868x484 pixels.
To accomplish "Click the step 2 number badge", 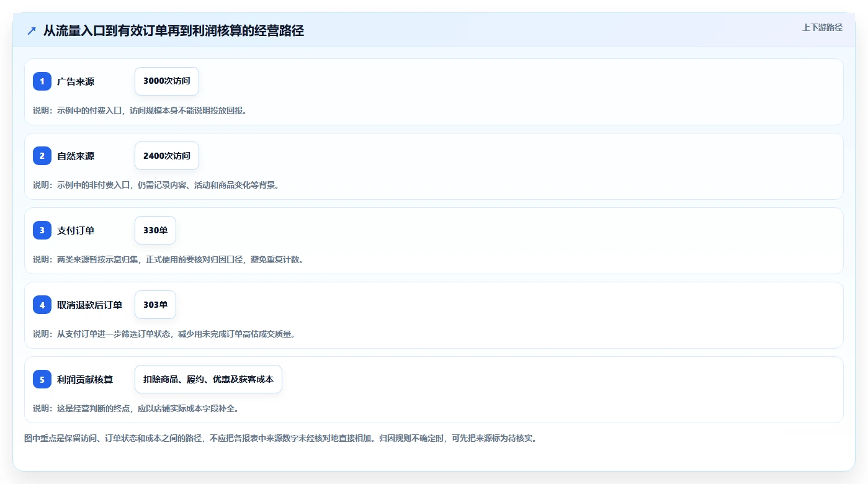I will click(x=42, y=156).
